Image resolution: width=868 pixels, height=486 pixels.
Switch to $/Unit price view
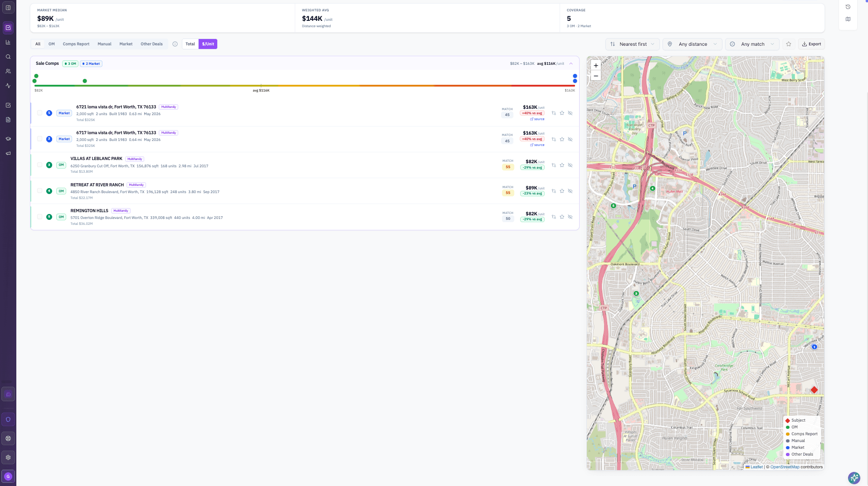click(x=208, y=44)
